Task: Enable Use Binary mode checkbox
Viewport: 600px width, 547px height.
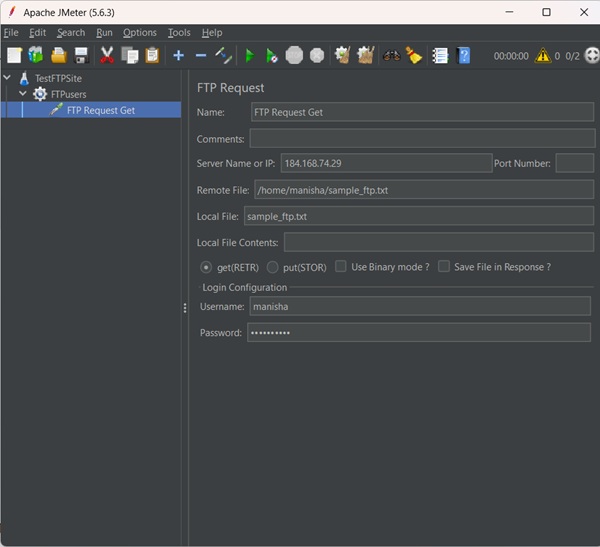Action: [341, 266]
